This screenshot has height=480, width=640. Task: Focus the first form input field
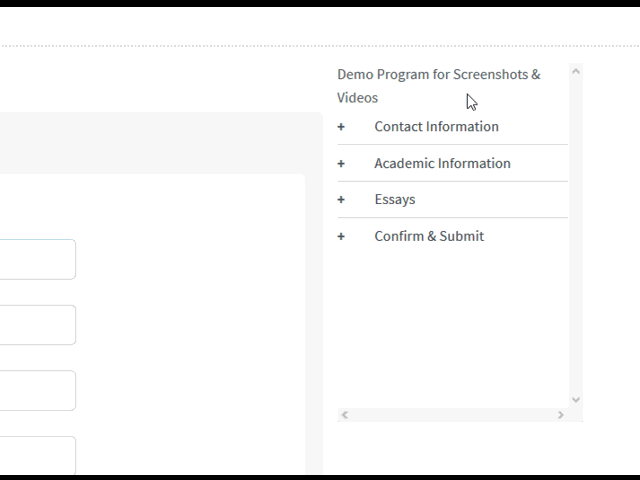pyautogui.click(x=38, y=260)
